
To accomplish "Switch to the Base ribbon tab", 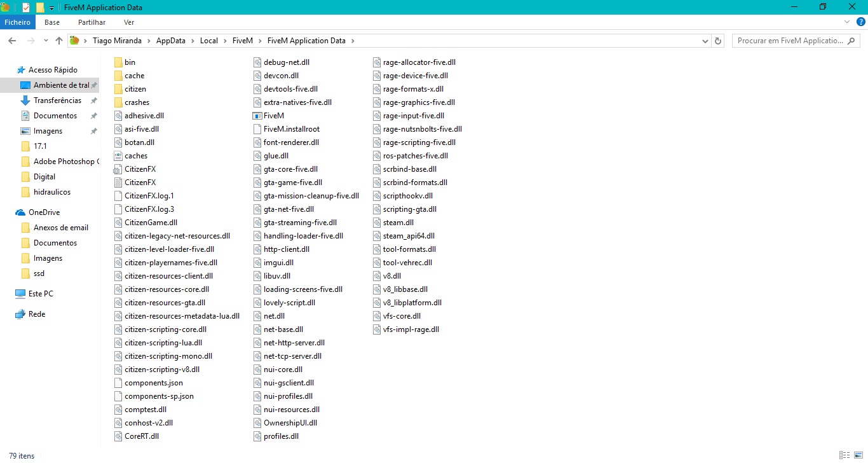I will 52,22.
